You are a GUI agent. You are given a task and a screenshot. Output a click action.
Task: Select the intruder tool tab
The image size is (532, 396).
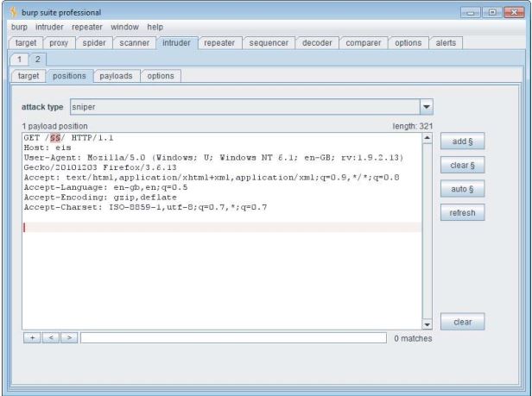click(x=176, y=43)
